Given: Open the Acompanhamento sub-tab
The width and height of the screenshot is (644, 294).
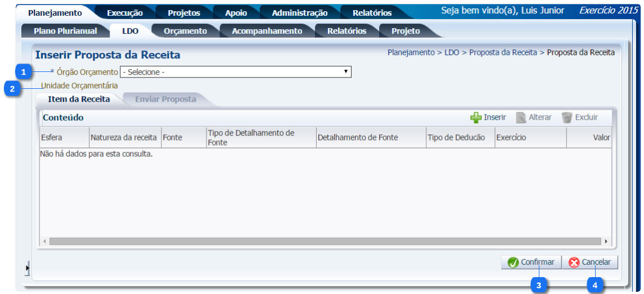Looking at the screenshot, I should tap(267, 31).
